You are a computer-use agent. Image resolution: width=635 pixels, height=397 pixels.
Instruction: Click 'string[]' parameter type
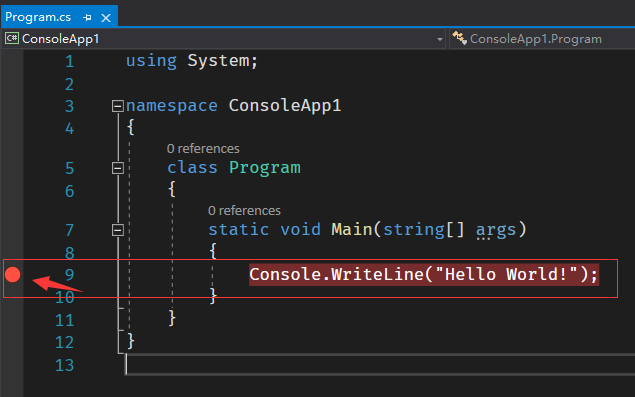pyautogui.click(x=424, y=230)
